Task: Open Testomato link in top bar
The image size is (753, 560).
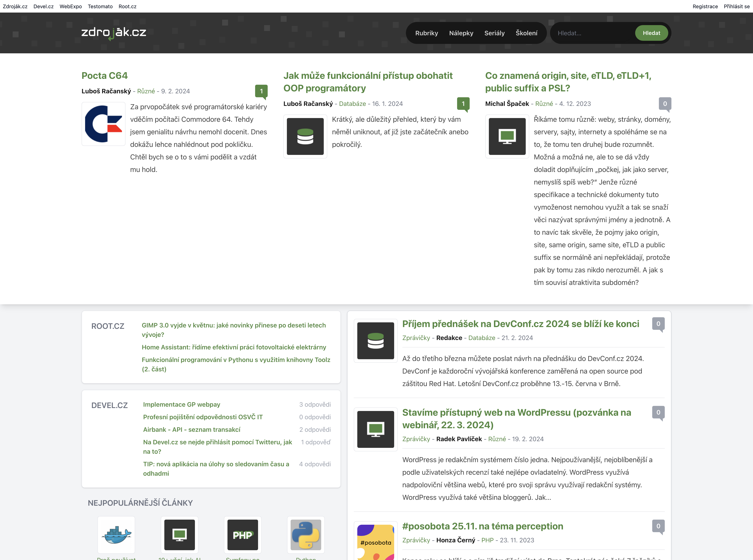Action: tap(100, 6)
